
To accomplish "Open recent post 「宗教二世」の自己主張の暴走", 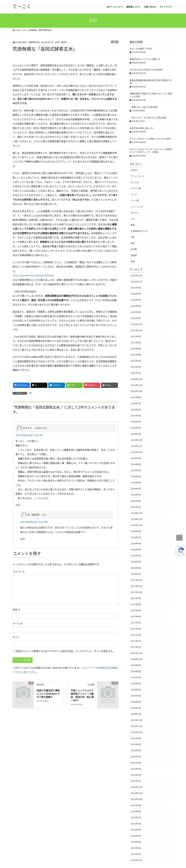I will pyautogui.click(x=144, y=107).
